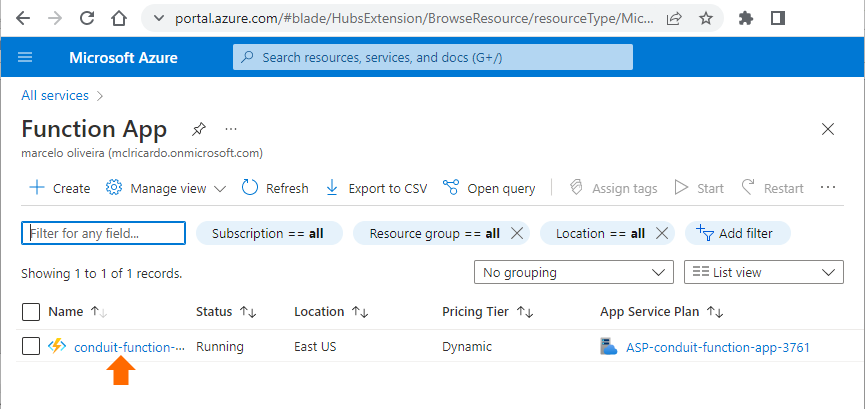865x409 pixels.
Task: Click the Start command
Action: (699, 188)
